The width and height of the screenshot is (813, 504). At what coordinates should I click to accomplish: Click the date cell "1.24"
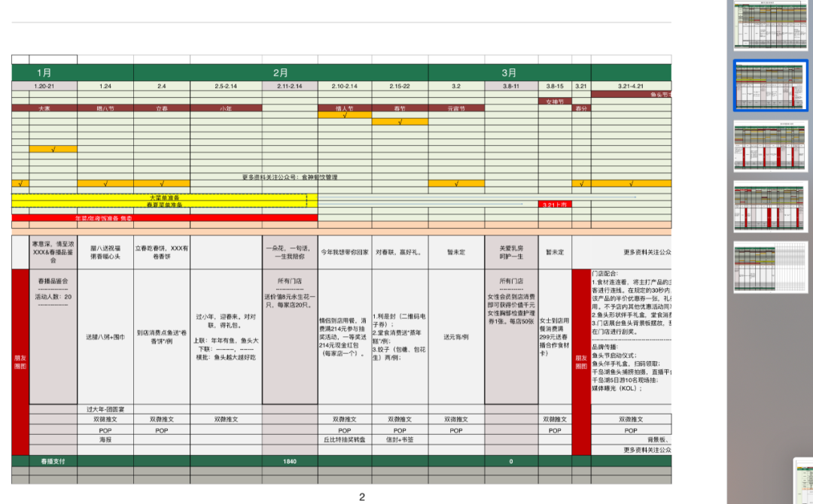[x=105, y=86]
